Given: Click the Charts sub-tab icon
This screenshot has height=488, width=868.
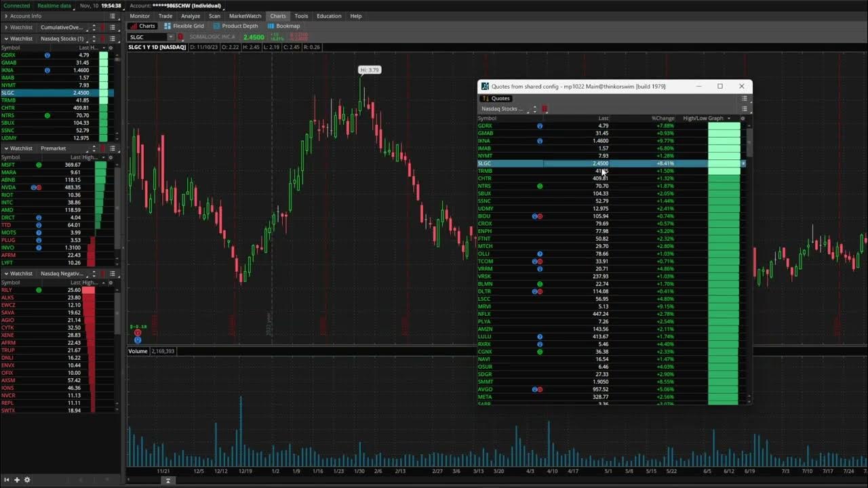Looking at the screenshot, I should click(x=134, y=26).
